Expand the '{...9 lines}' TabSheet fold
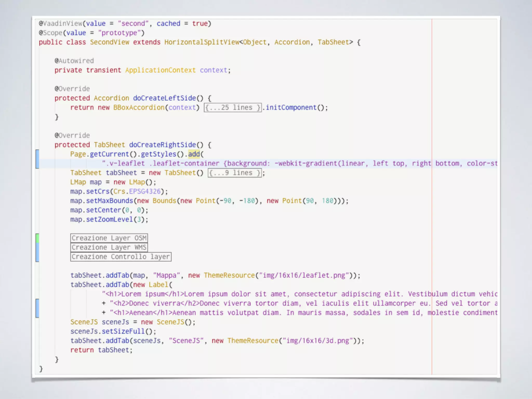This screenshot has width=532, height=399. pyautogui.click(x=235, y=173)
